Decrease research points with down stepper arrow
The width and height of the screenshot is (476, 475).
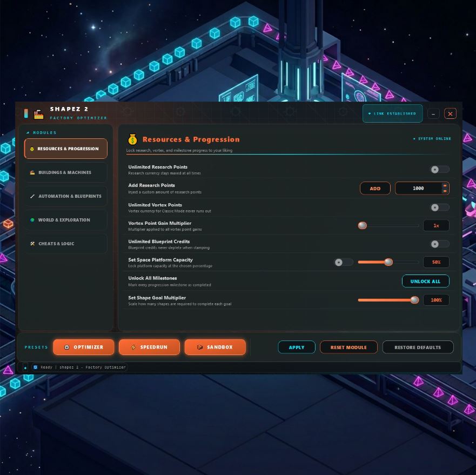(x=445, y=191)
